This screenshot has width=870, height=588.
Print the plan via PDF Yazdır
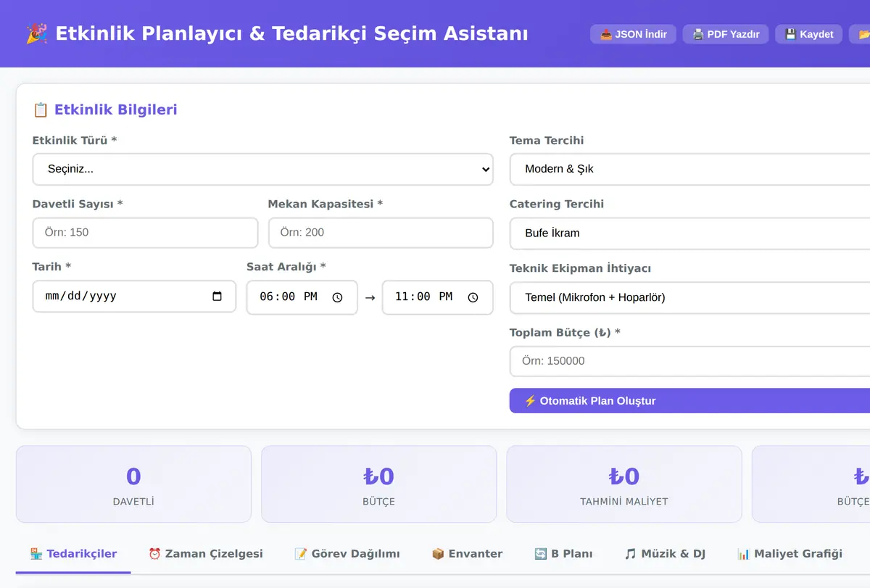click(725, 34)
